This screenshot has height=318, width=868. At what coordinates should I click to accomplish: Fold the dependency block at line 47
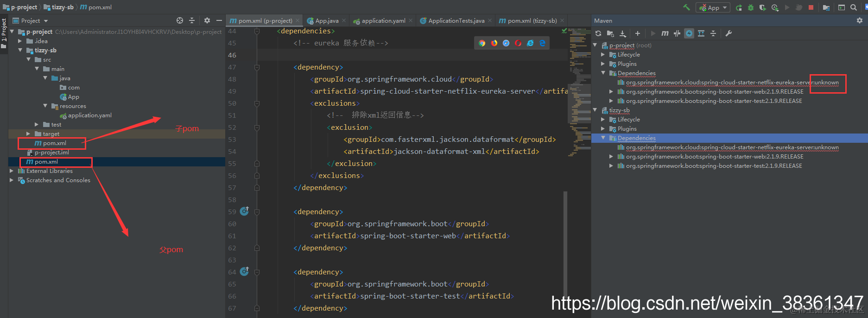257,67
